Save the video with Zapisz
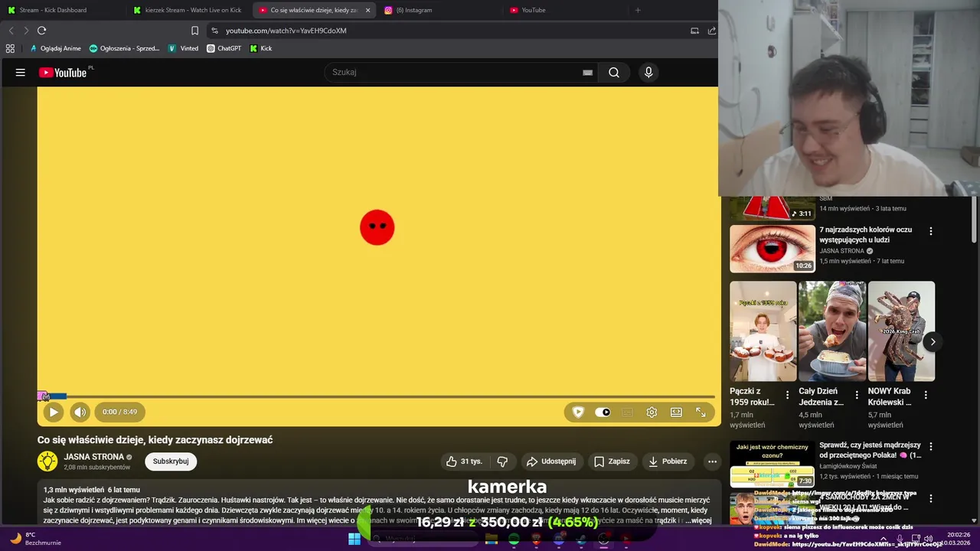980x551 pixels. [612, 461]
